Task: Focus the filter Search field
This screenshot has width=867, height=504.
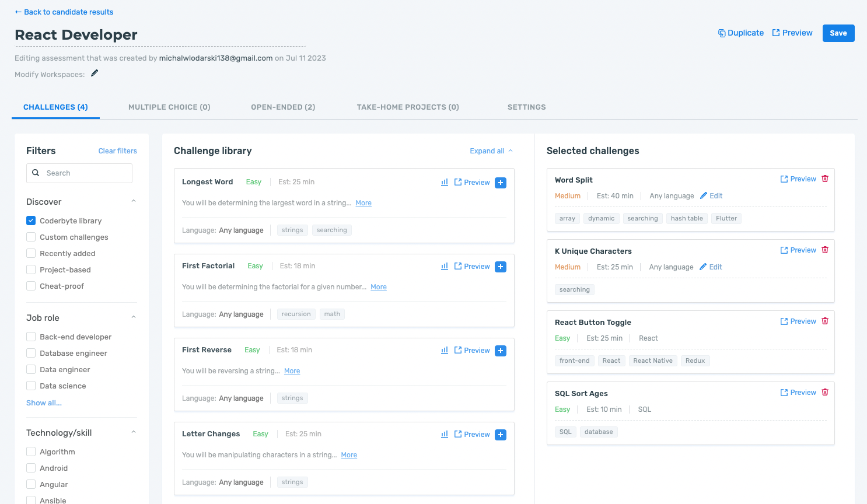Action: 79,173
